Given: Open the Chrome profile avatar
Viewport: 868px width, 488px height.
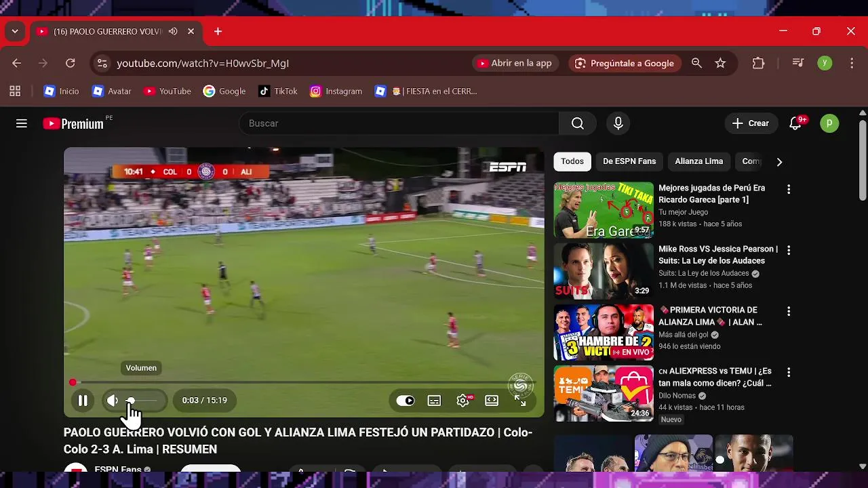Looking at the screenshot, I should pos(825,63).
